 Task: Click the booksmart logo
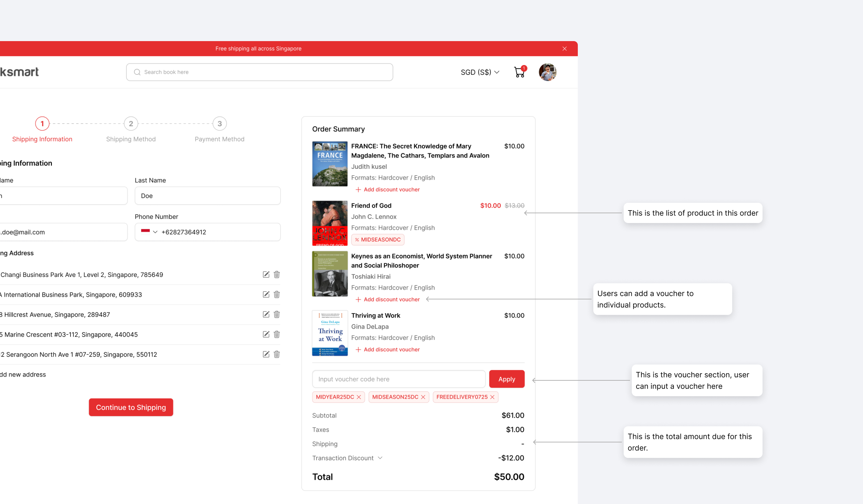pos(19,72)
